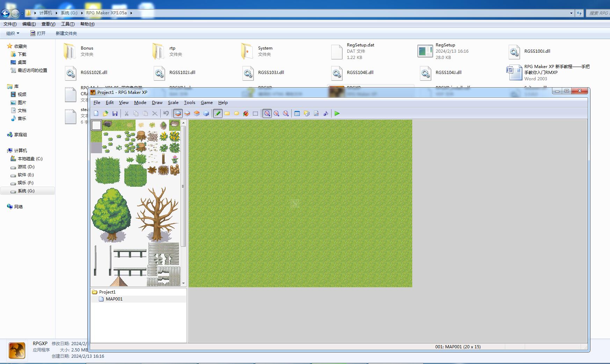Open the View menu in RPG Maker
The height and width of the screenshot is (364, 610).
[x=124, y=103]
